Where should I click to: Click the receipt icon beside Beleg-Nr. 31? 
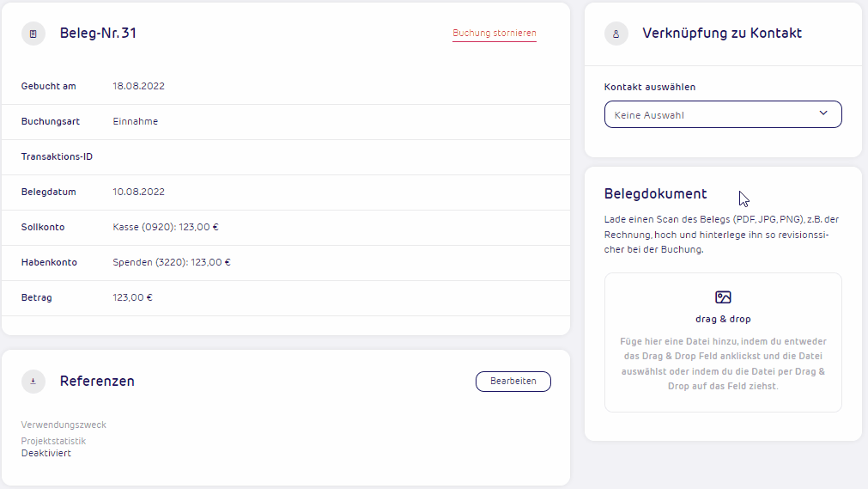[33, 34]
